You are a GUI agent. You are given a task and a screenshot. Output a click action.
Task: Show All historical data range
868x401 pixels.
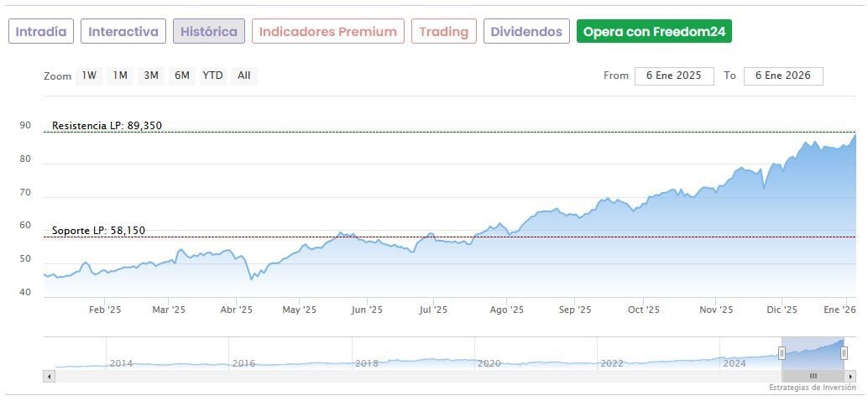pyautogui.click(x=243, y=76)
